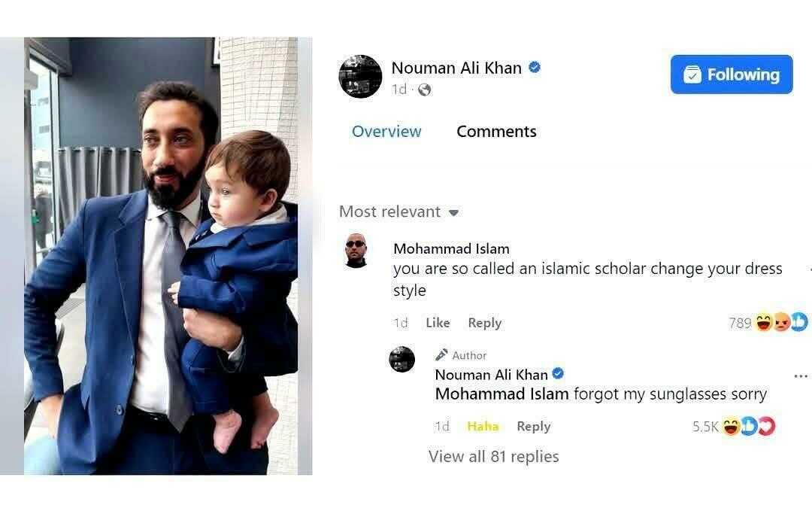812x511 pixels.
Task: Open the post photo of man holding baby
Action: point(161,256)
